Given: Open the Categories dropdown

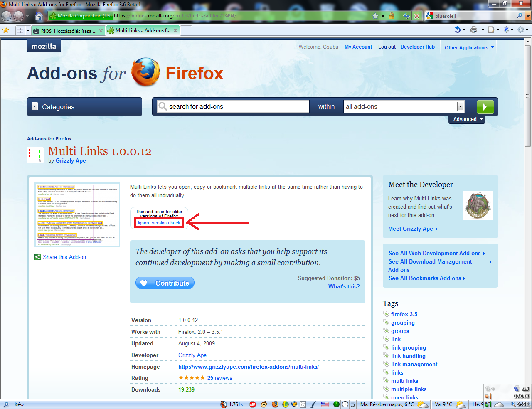Looking at the screenshot, I should 84,107.
